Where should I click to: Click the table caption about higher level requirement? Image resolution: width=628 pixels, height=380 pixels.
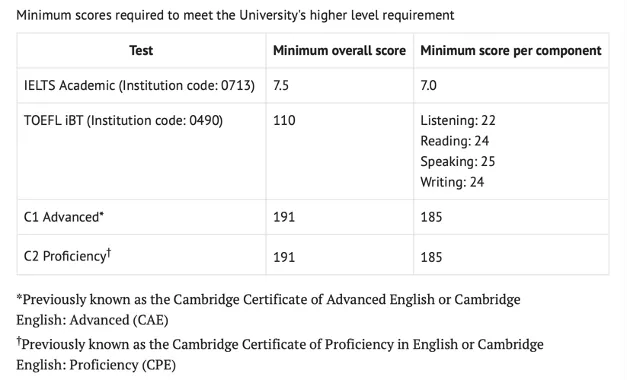(235, 15)
